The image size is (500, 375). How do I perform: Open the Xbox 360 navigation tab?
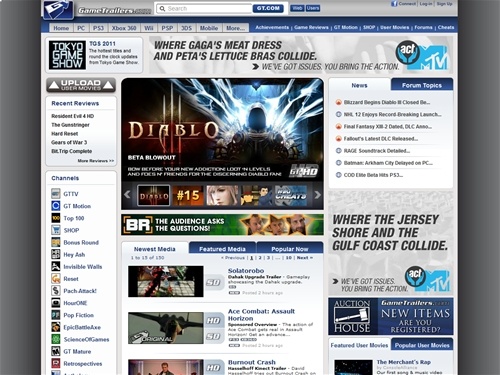click(124, 28)
